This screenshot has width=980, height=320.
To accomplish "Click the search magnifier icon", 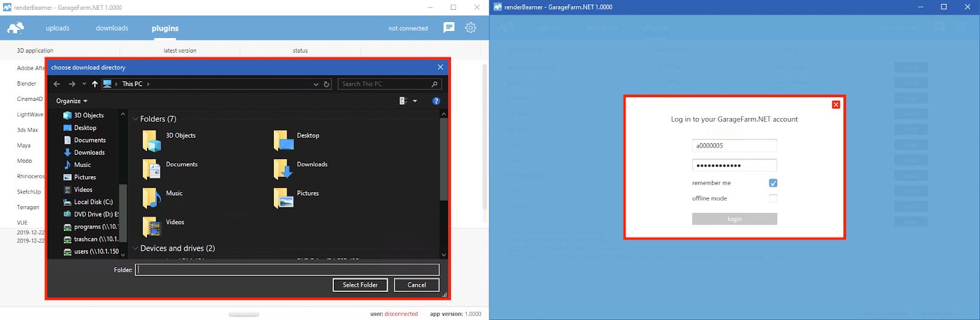I will 434,84.
